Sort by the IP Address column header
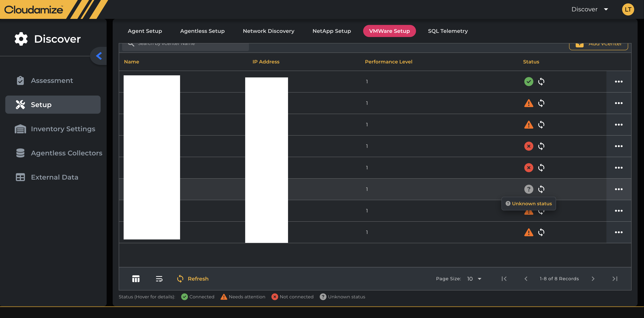Image resolution: width=644 pixels, height=318 pixels. point(266,62)
